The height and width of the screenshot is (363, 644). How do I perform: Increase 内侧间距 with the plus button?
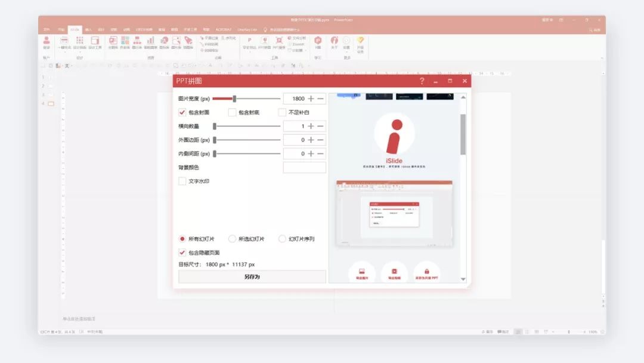coord(311,154)
